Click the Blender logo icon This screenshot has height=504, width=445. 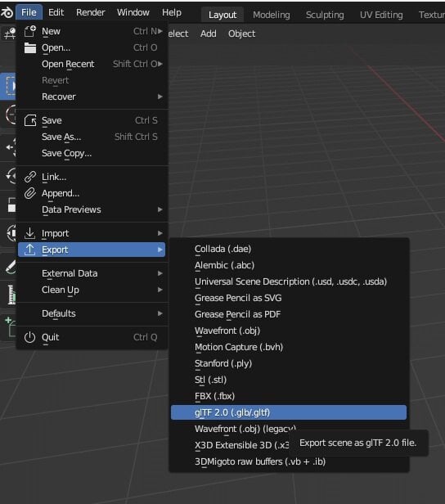click(x=7, y=12)
